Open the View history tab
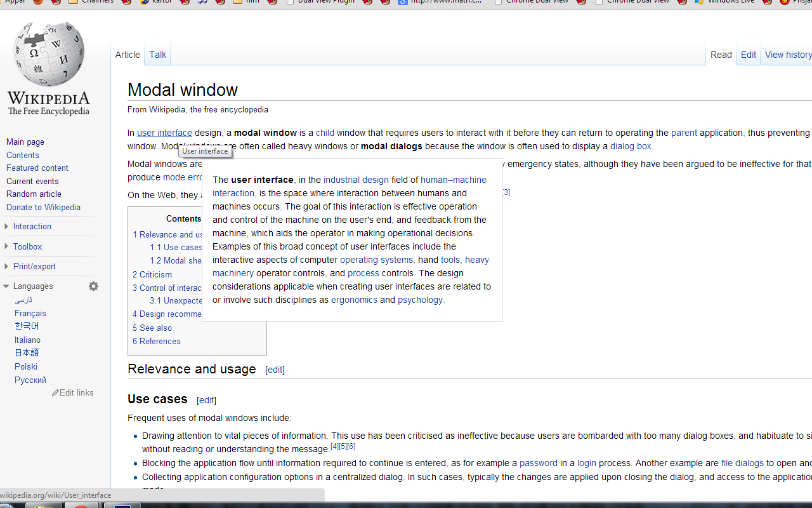812x508 pixels. [x=788, y=55]
